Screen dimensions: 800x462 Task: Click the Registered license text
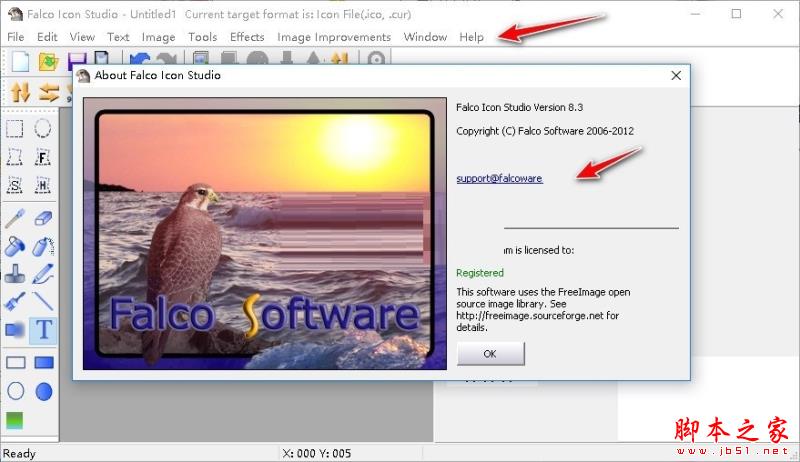coord(480,273)
